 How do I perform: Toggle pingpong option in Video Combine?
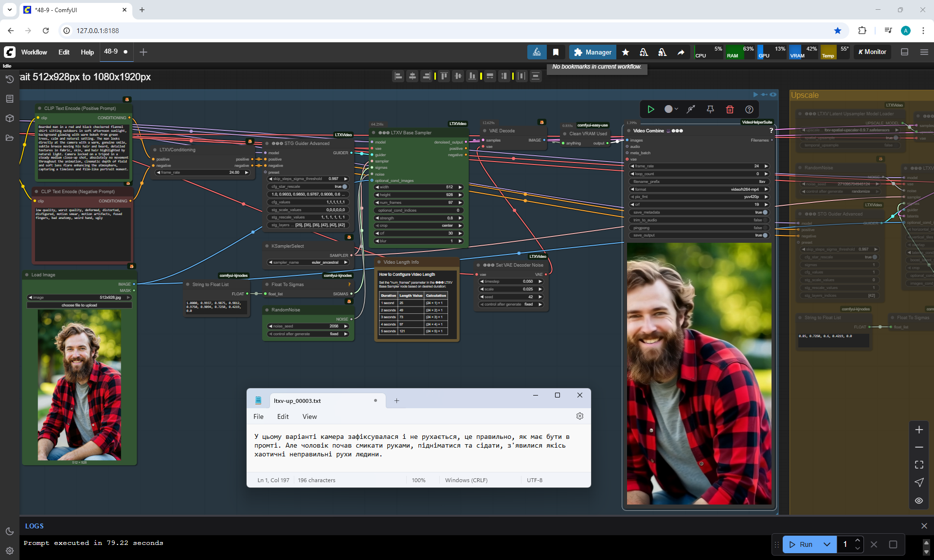[765, 228]
